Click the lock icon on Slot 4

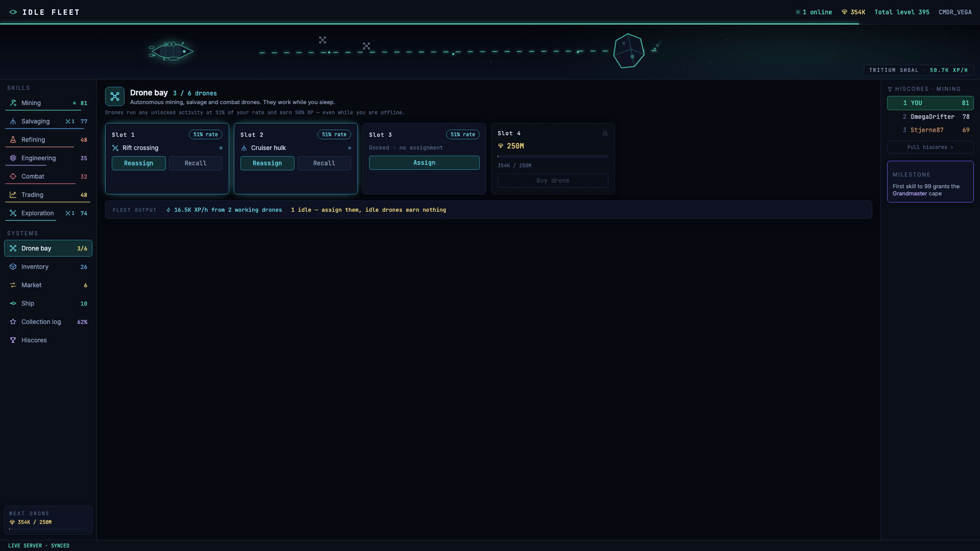pyautogui.click(x=605, y=134)
